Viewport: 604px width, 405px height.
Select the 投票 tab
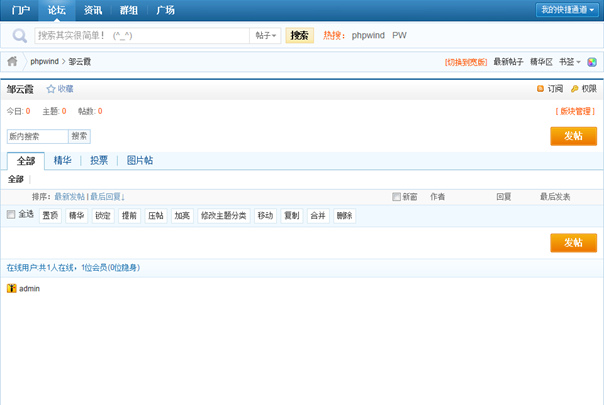coord(99,160)
